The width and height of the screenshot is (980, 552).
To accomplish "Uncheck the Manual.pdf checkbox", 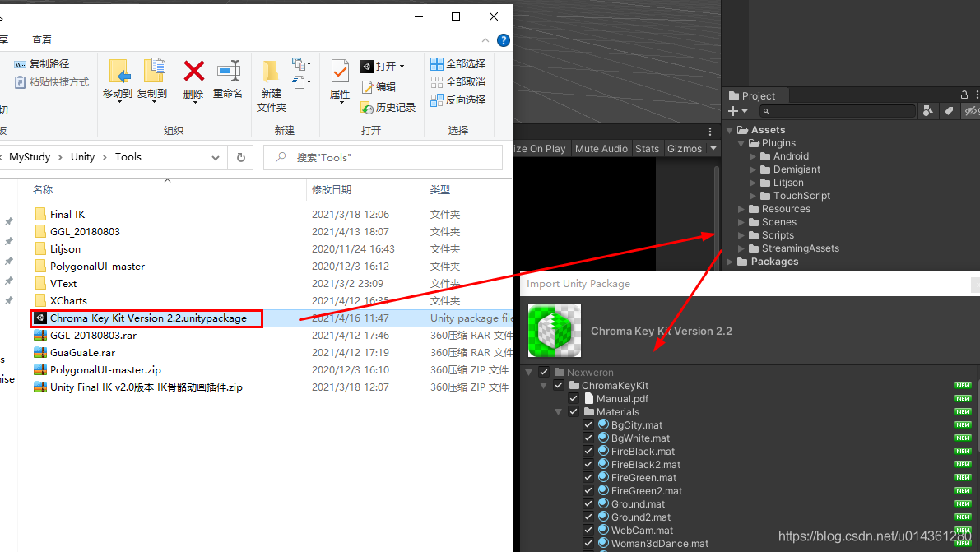I will click(574, 398).
